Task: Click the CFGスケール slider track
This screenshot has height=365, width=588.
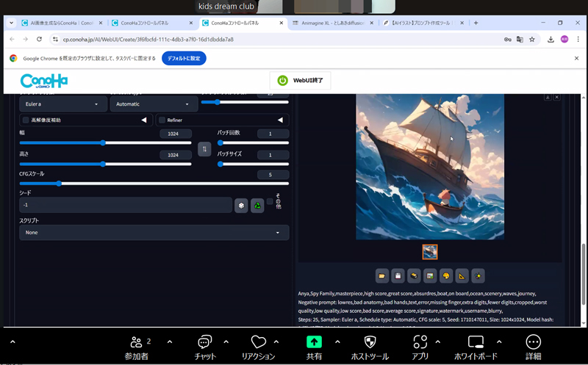Action: 154,184
